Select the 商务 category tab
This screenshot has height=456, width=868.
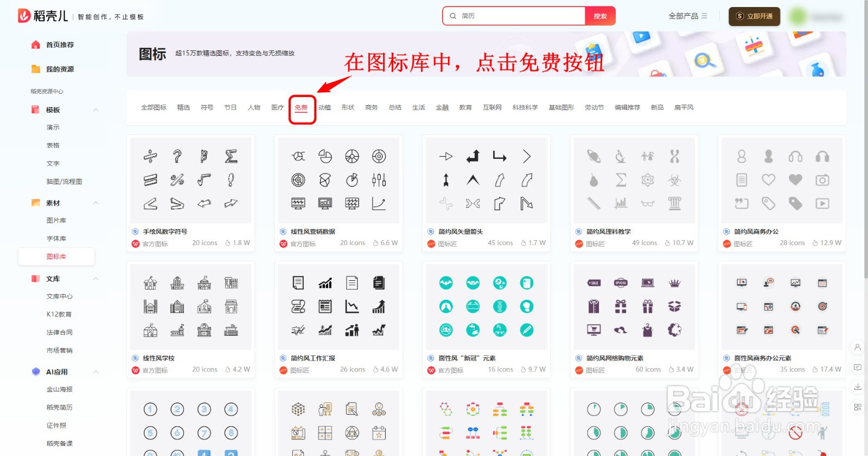372,108
